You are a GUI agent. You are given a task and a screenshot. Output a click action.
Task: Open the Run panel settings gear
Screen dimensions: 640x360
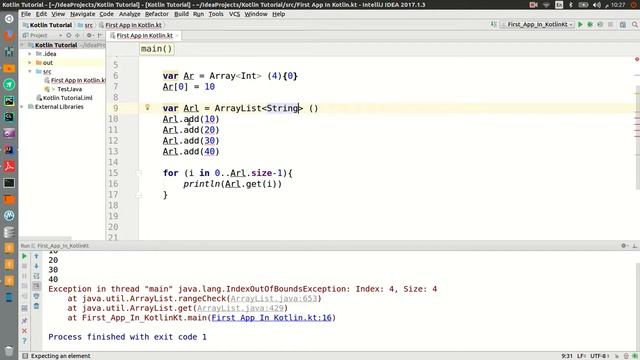pos(623,246)
